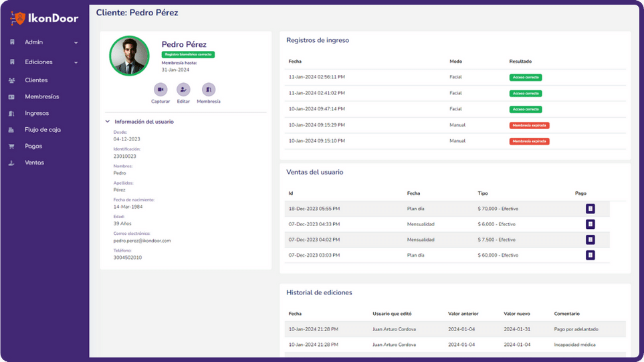The width and height of the screenshot is (644, 362).
Task: Click email pedro.perez@ikondoor.com
Action: click(x=142, y=241)
